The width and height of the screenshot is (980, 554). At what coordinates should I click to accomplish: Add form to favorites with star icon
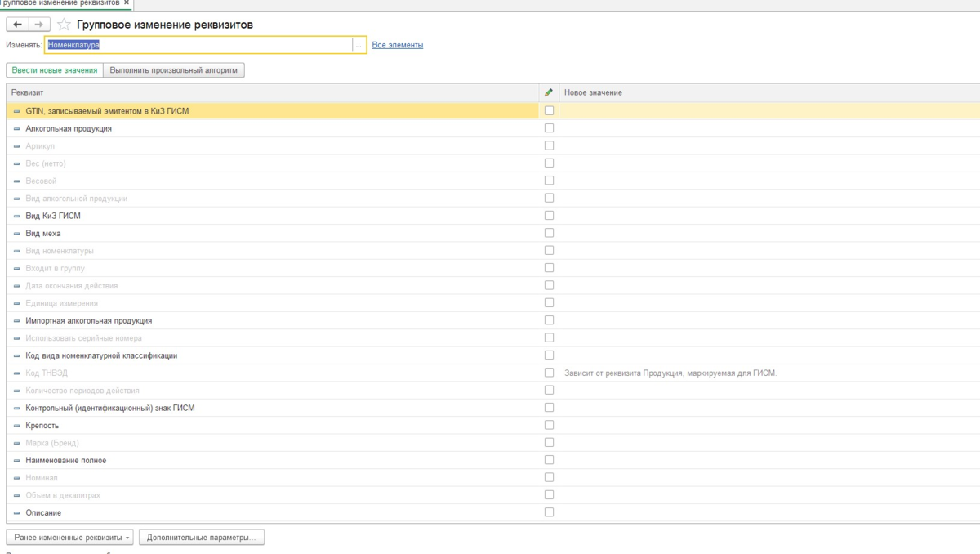tap(64, 25)
